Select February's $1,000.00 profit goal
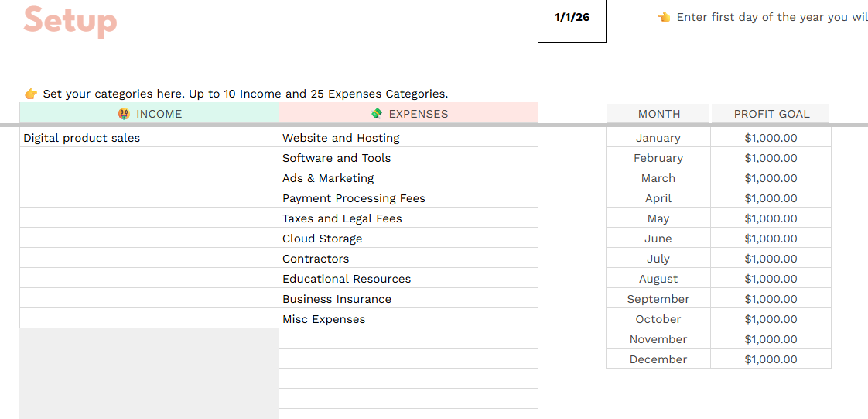The height and width of the screenshot is (419, 868). 771,157
